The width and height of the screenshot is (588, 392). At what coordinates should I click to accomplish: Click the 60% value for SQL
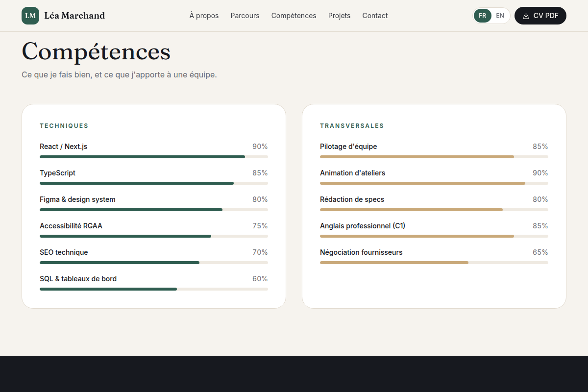(x=260, y=279)
